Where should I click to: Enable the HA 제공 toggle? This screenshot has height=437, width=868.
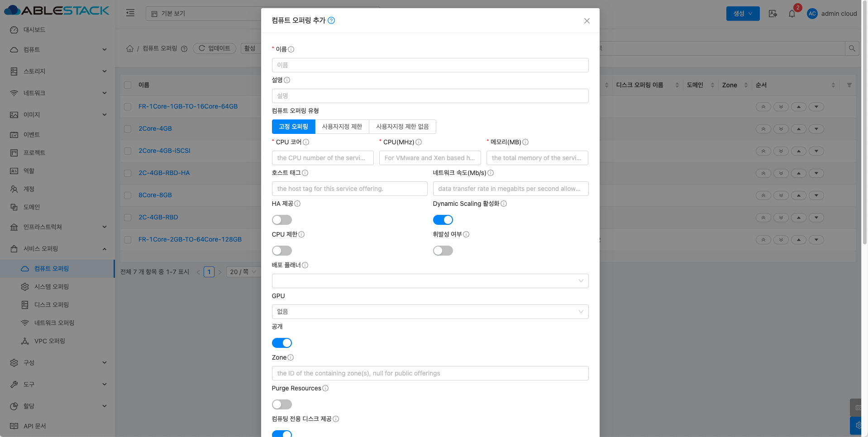click(281, 220)
